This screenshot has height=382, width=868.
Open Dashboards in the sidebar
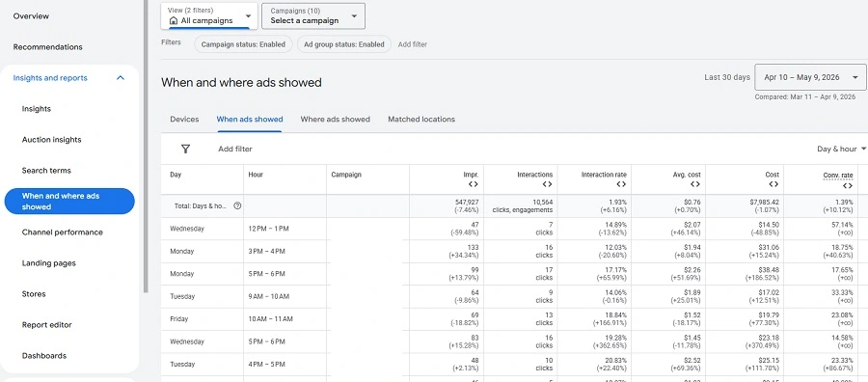pos(44,356)
